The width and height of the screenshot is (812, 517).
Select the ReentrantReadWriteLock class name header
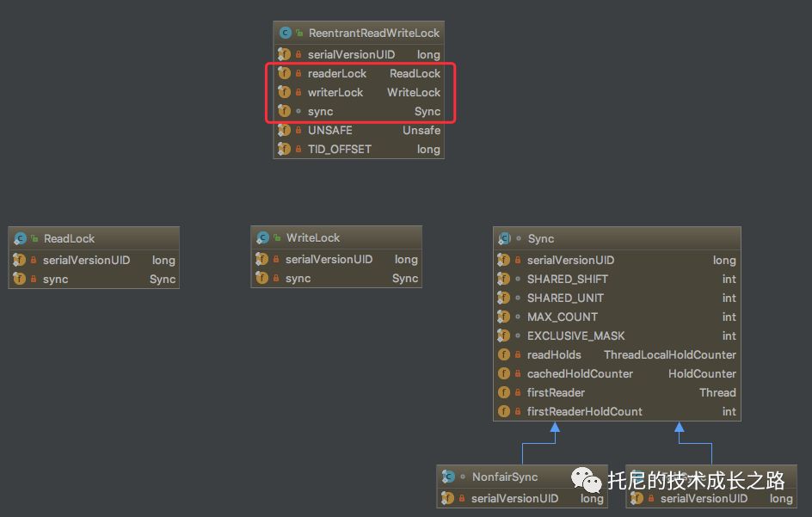[x=374, y=34]
